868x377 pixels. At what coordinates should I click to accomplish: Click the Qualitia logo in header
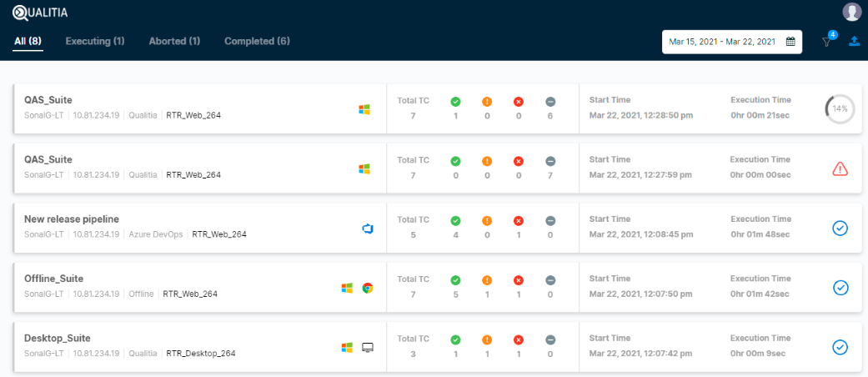(x=40, y=13)
